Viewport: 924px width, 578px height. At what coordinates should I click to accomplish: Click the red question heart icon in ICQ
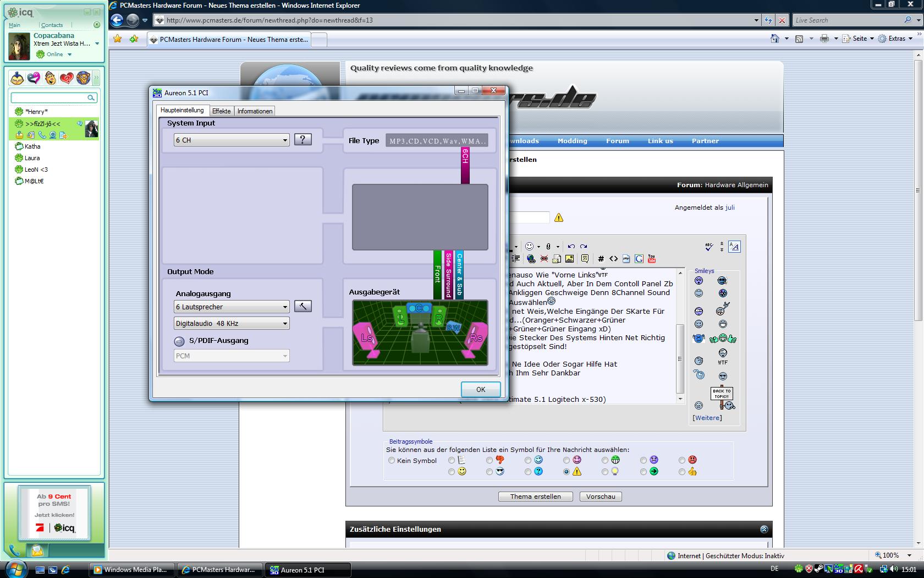point(67,78)
